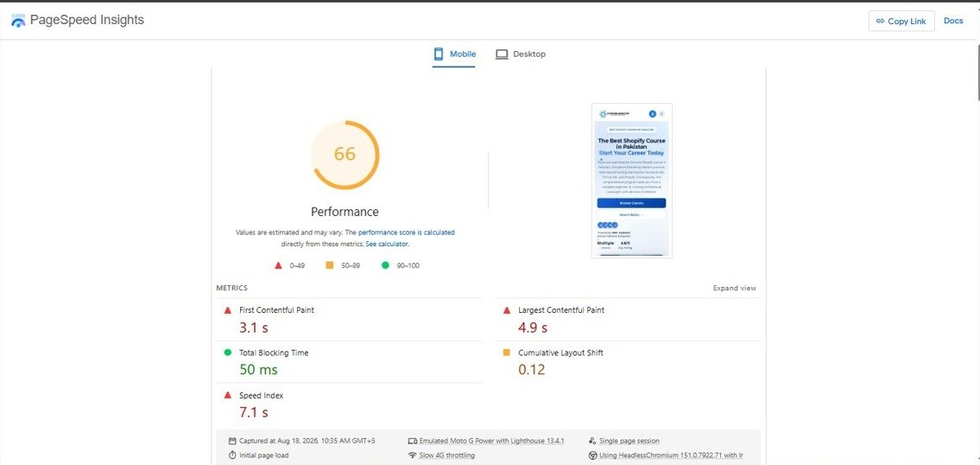The width and height of the screenshot is (980, 465).
Task: Click the 7.1 s value
Action: click(x=254, y=412)
